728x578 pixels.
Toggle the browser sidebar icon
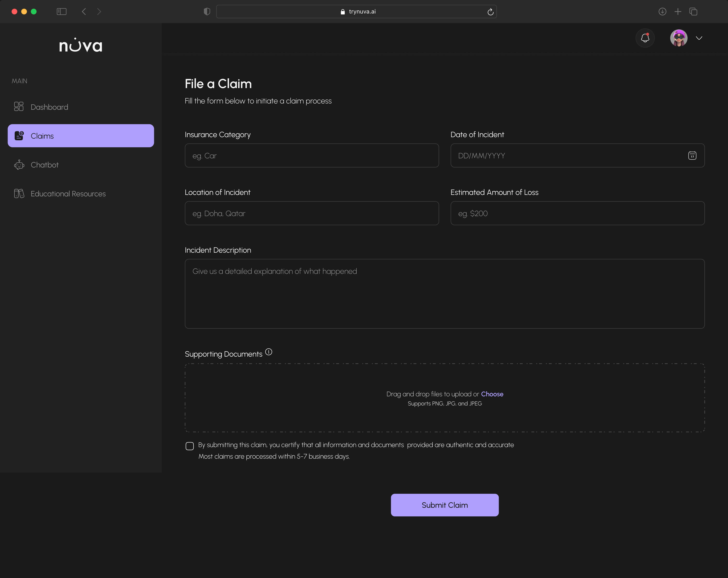62,11
